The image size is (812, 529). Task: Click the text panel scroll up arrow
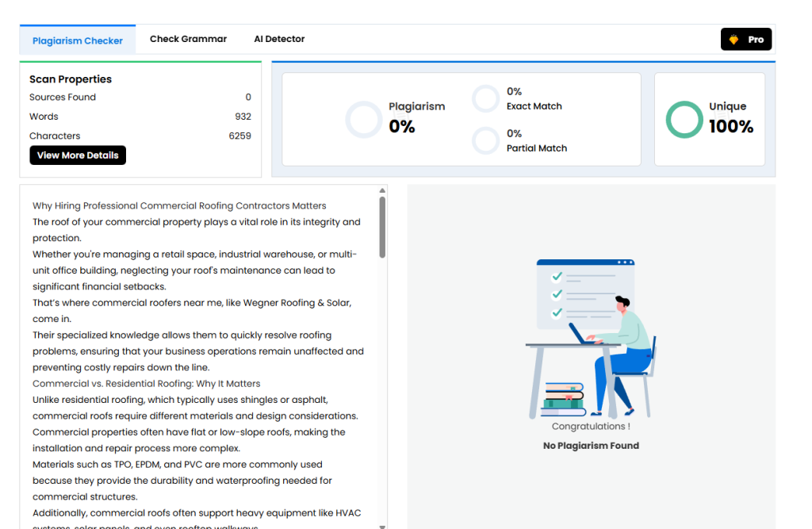[x=383, y=190]
